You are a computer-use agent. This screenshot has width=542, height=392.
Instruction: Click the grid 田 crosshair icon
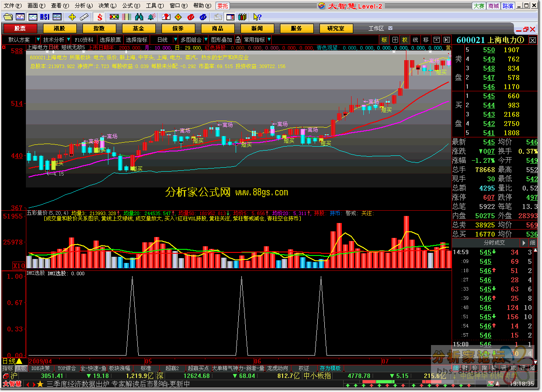coord(395,40)
